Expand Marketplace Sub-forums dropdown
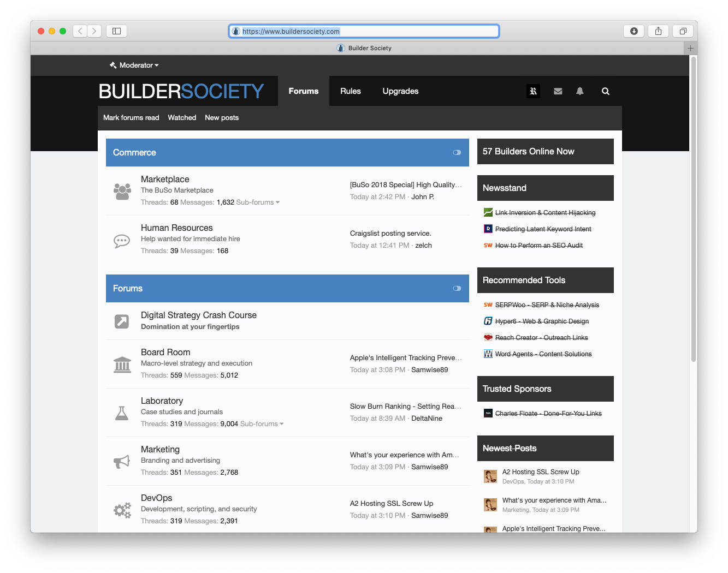The height and width of the screenshot is (573, 728). (258, 202)
